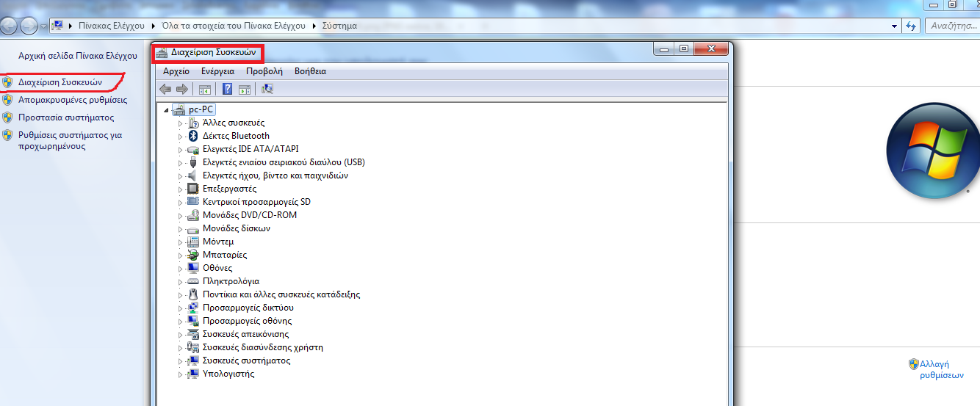Expand the Προσαρμογείς οθόνης category
Screen dimensions: 980x406
pyautogui.click(x=180, y=321)
